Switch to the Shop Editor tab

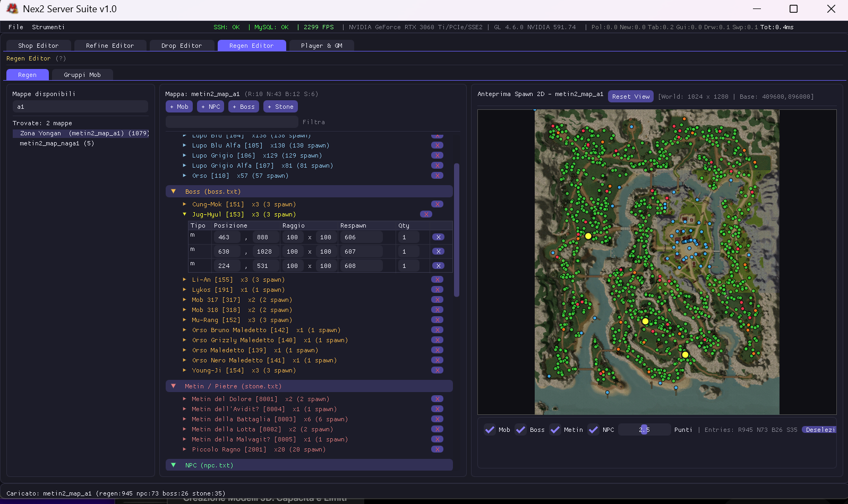(x=38, y=46)
